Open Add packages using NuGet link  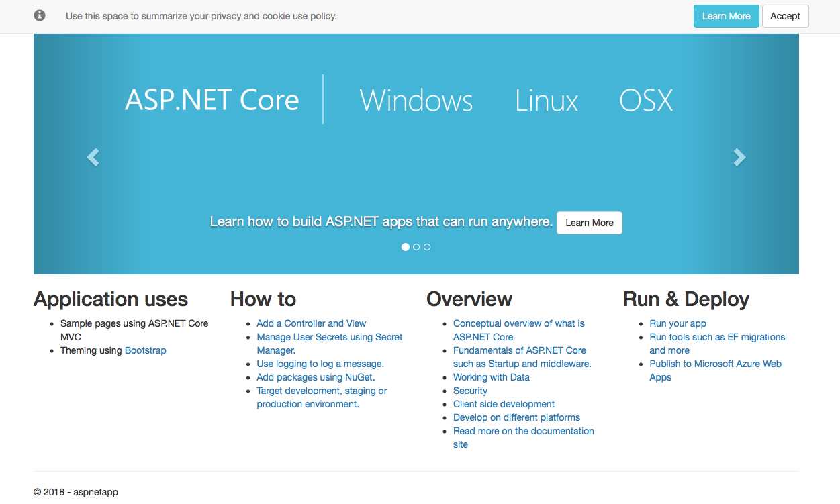316,377
